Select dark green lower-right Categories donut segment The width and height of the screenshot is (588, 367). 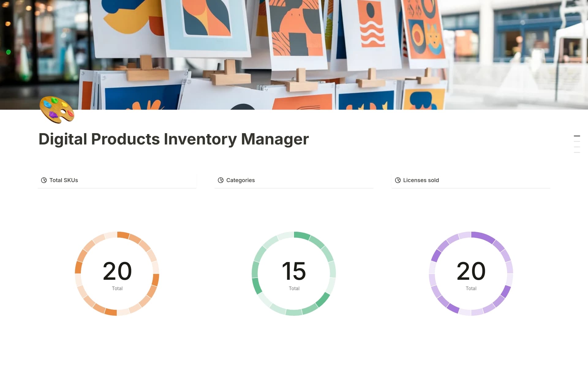click(322, 299)
